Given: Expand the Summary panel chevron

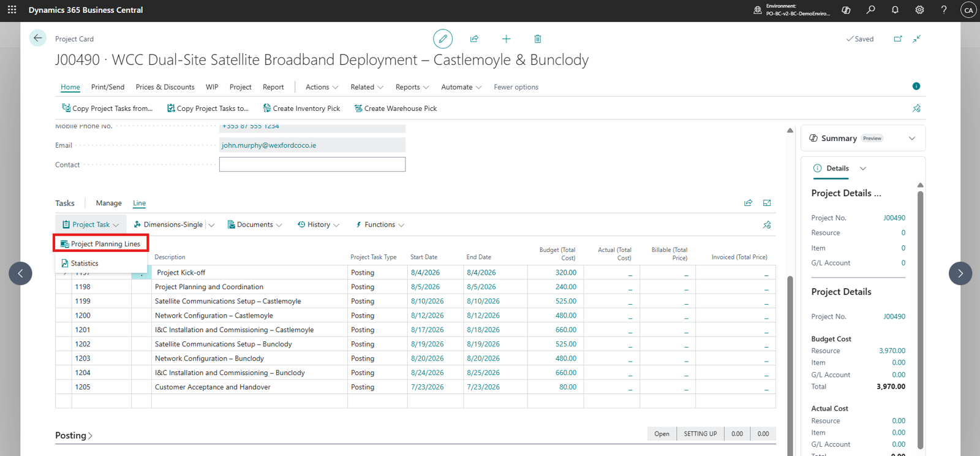Looking at the screenshot, I should pos(912,139).
